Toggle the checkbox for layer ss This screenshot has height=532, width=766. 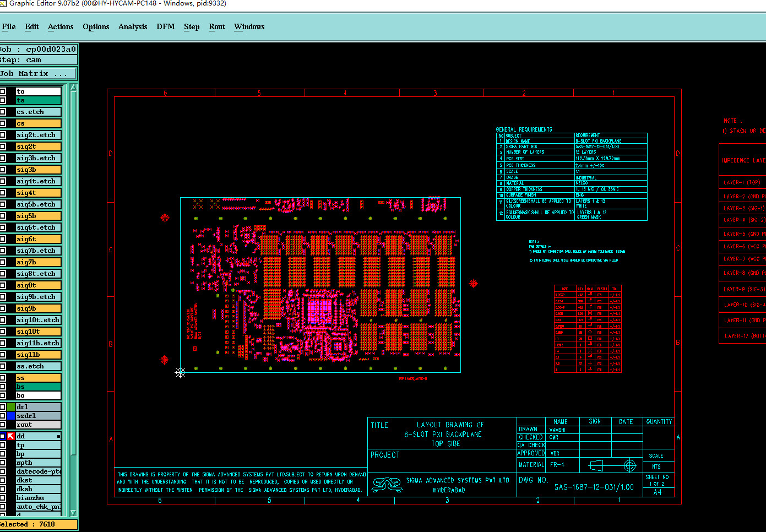(x=3, y=378)
